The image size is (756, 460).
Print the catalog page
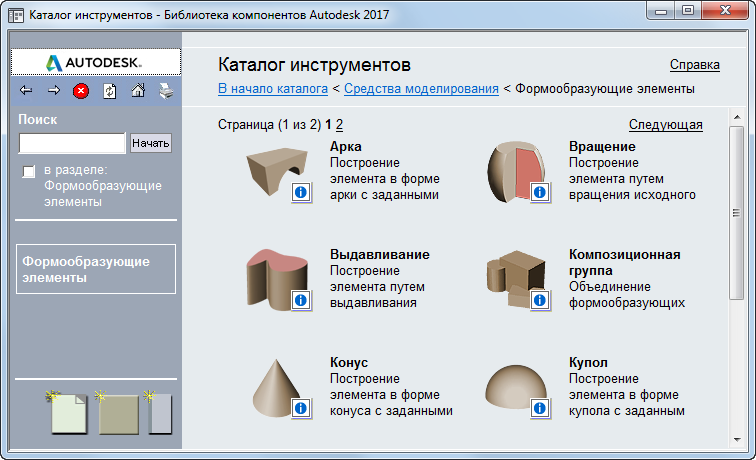[166, 91]
